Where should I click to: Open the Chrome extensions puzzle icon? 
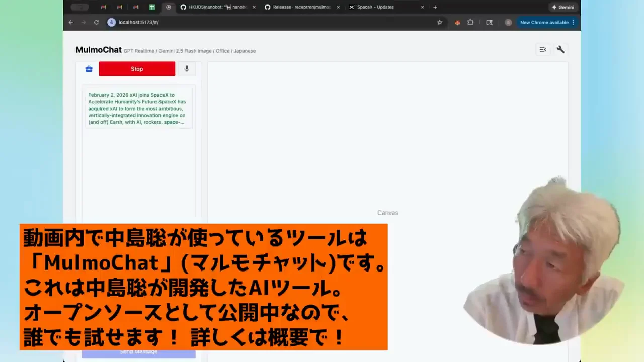point(470,22)
